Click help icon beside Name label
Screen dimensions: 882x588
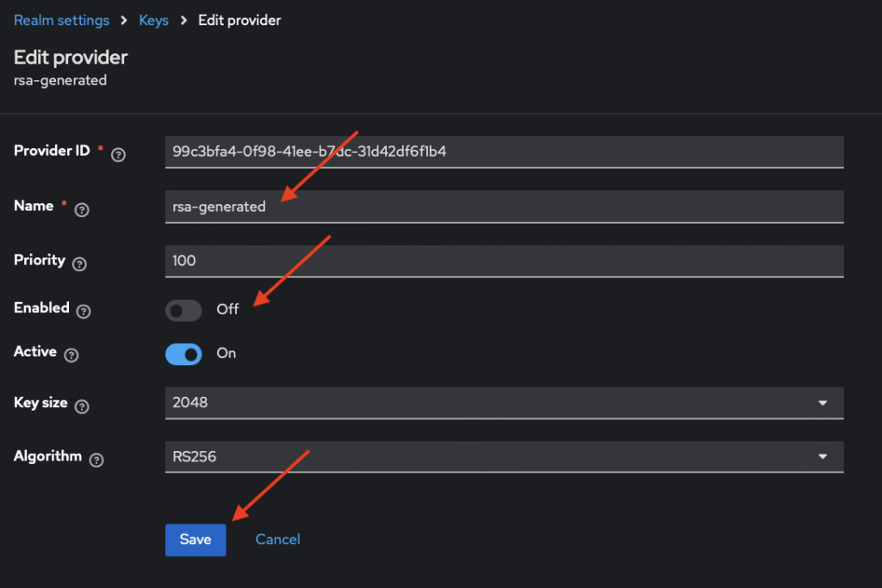[82, 209]
